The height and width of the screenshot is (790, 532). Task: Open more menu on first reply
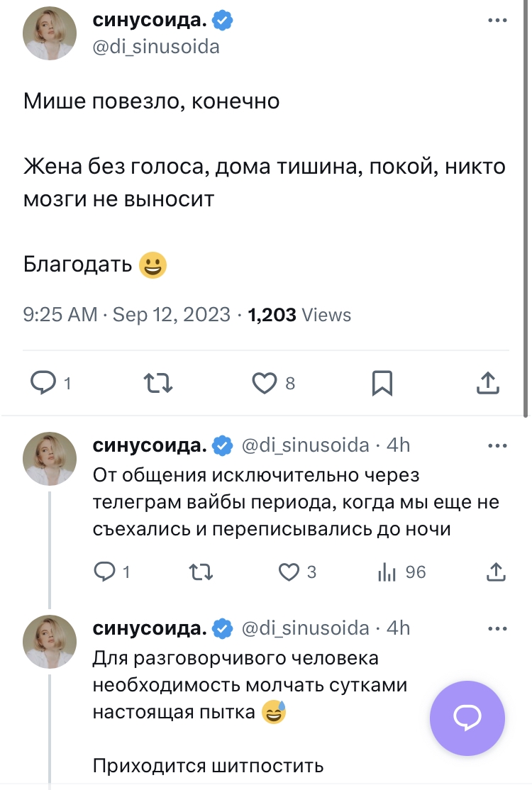pyautogui.click(x=498, y=445)
